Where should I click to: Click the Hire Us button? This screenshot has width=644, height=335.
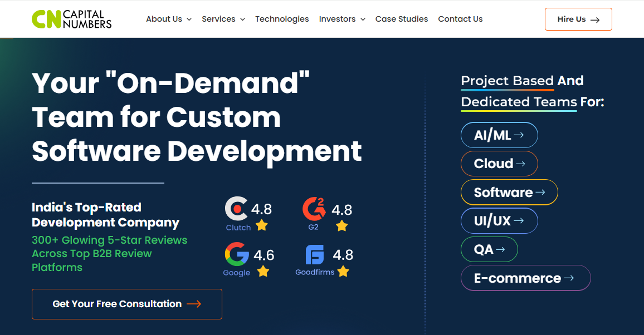[578, 19]
